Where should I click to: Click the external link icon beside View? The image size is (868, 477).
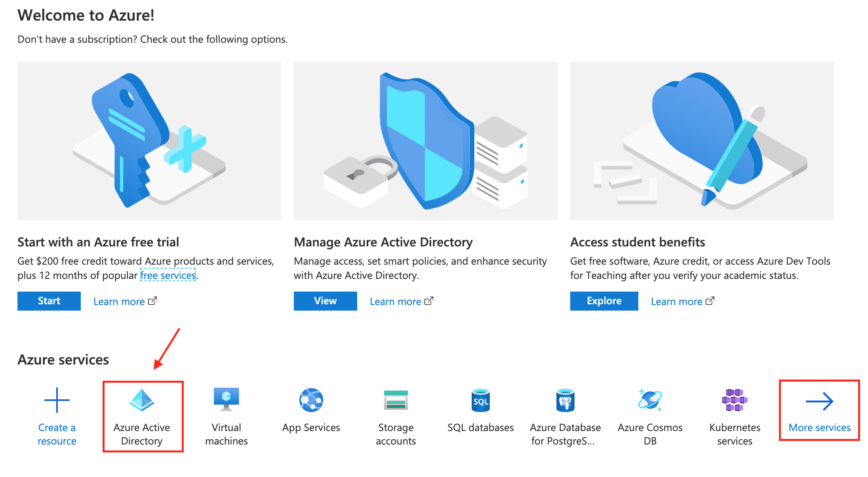click(x=429, y=301)
